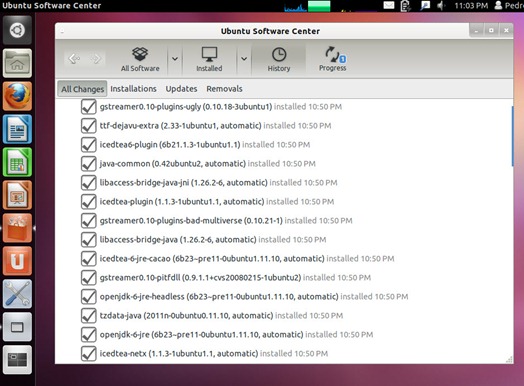524x386 pixels.
Task: Select the openjdk-6-jre-headless entry text
Action: coord(254,297)
